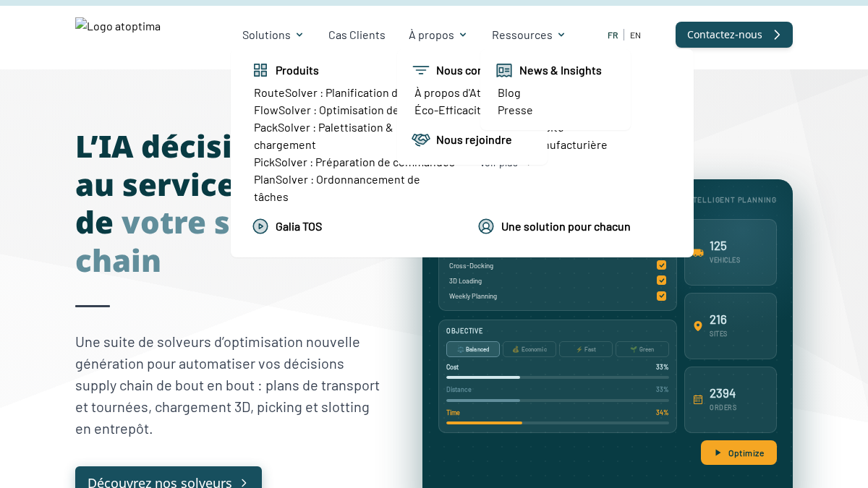Open the Cas Clients menu item
The height and width of the screenshot is (488, 868).
click(x=357, y=35)
